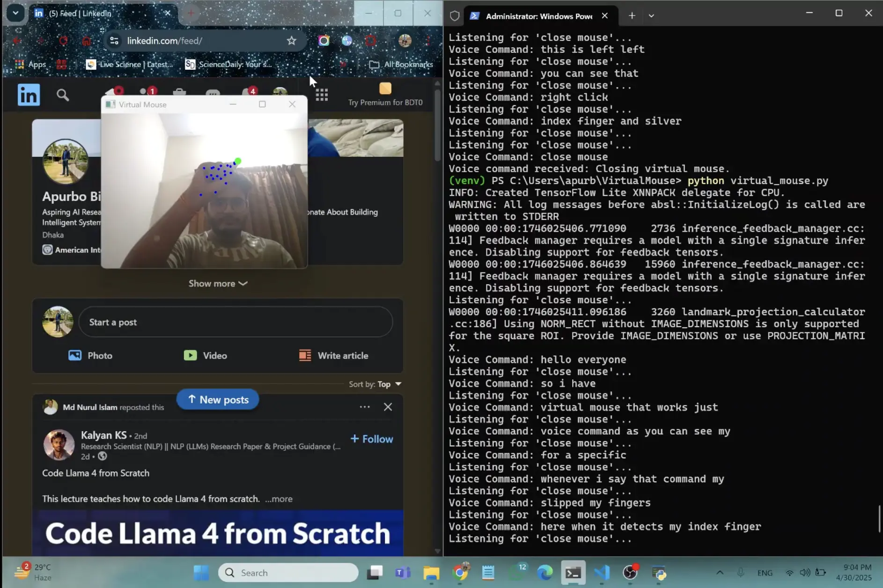The image size is (883, 588).
Task: Expand Chrome tab search dropdown
Action: tap(15, 13)
